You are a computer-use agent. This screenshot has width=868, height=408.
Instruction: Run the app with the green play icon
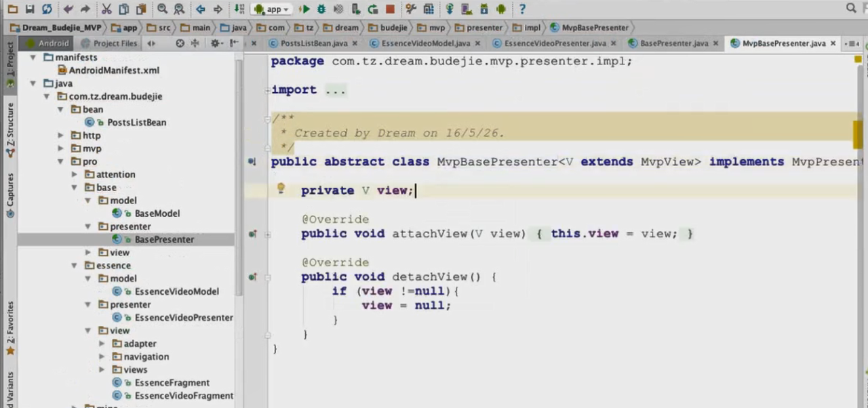pos(304,9)
